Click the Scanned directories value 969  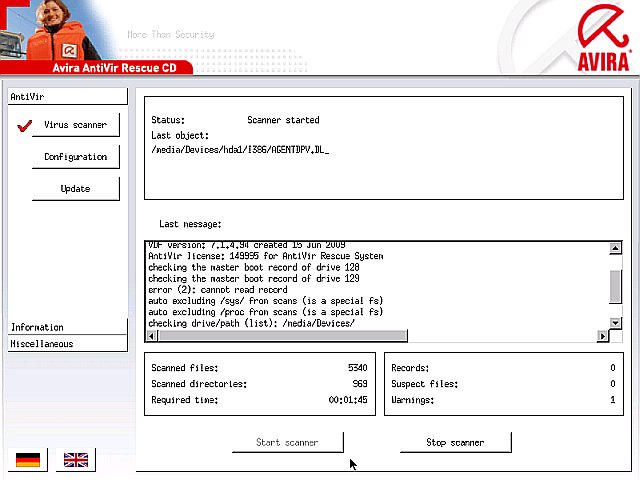[x=360, y=384]
